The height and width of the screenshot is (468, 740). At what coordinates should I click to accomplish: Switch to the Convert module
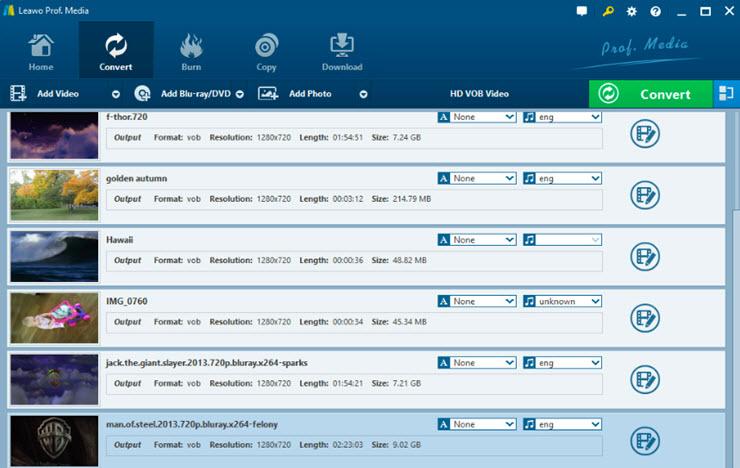[x=116, y=51]
